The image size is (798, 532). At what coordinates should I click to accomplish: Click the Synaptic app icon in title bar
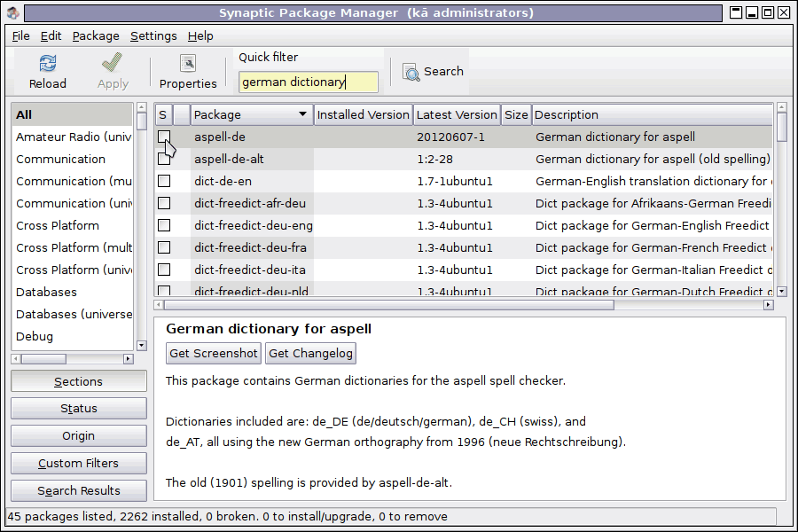click(13, 12)
